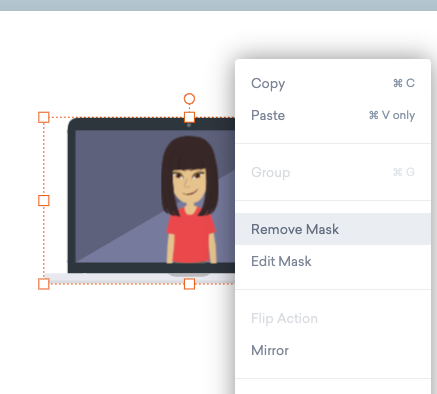The height and width of the screenshot is (394, 437).
Task: Click the top-center resize handle
Action: (x=189, y=117)
